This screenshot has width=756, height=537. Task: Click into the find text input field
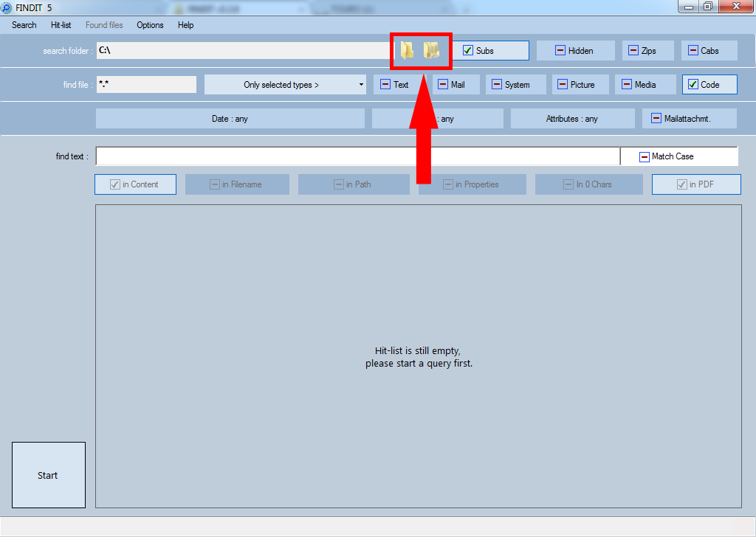pos(357,156)
